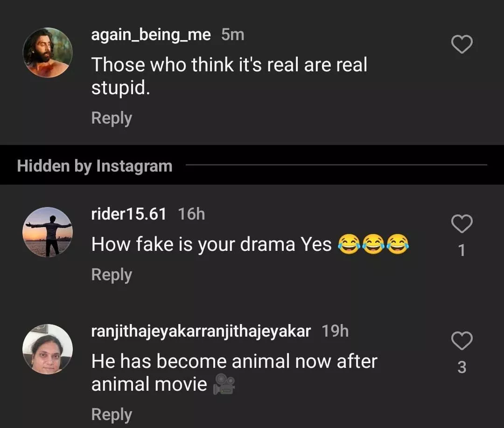The width and height of the screenshot is (504, 428).
Task: Reply to the 'animal movie' comment
Action: (x=112, y=414)
